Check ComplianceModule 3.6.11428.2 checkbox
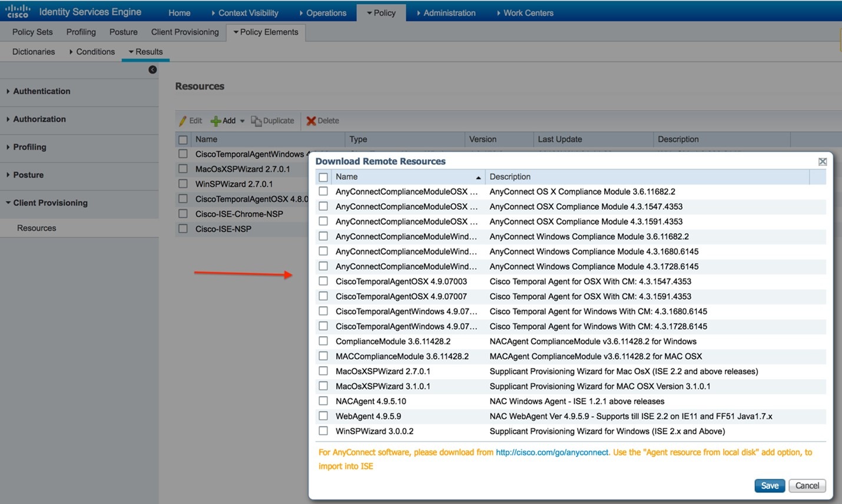The width and height of the screenshot is (842, 504). 323,341
